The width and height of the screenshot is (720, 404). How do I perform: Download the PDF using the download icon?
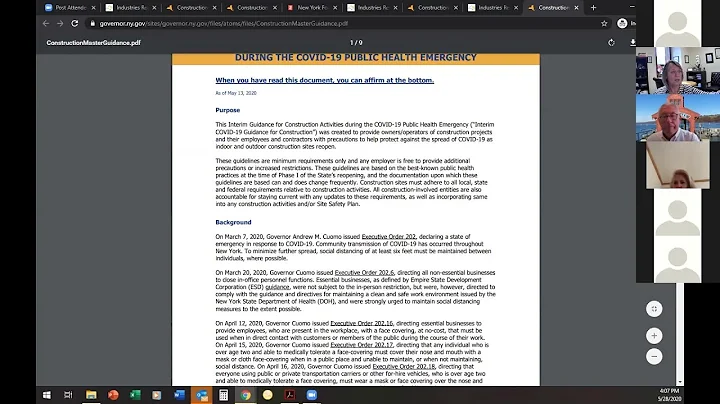tap(633, 43)
